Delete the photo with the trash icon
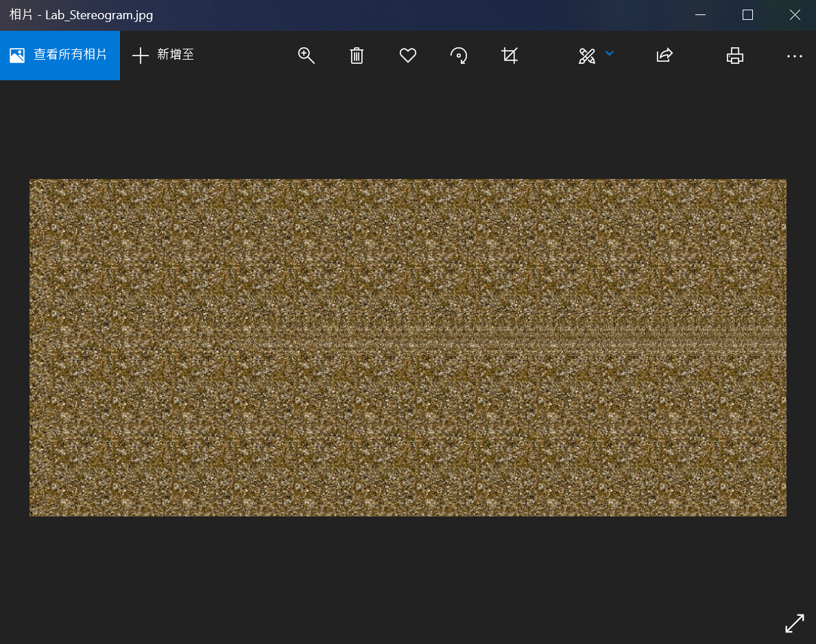816x644 pixels. [357, 55]
